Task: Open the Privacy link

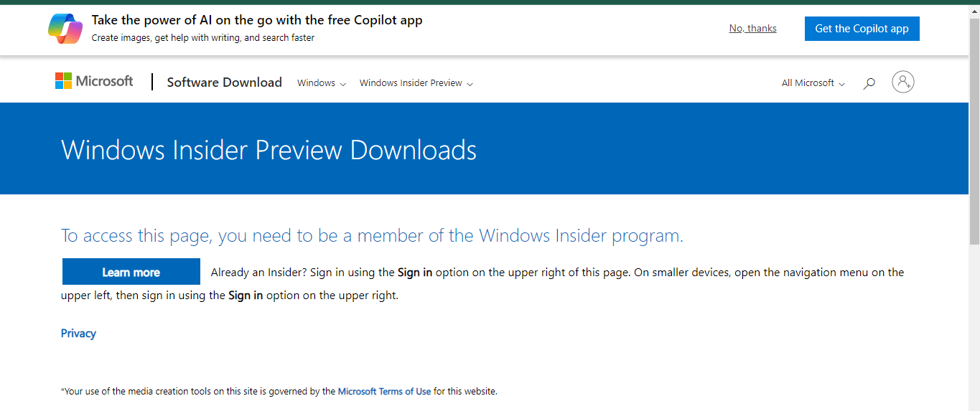Action: pyautogui.click(x=78, y=334)
